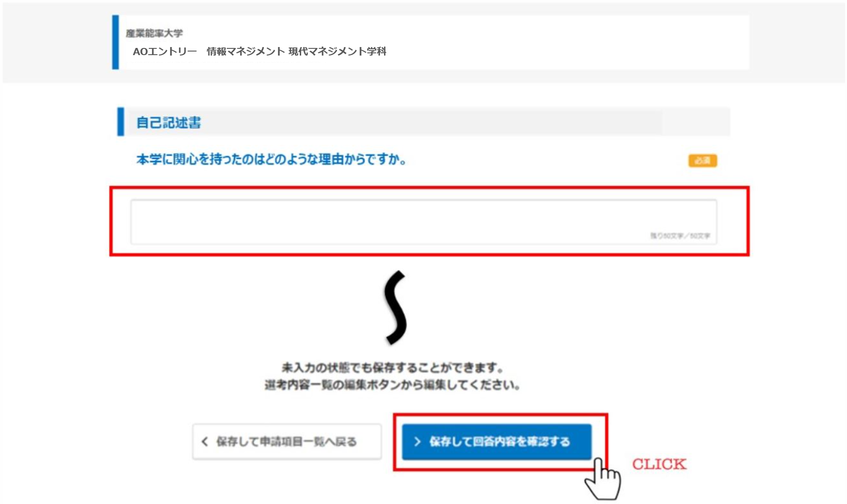Click right chevron on blue confirm button
Viewport: 847px width, 504px height.
[417, 442]
